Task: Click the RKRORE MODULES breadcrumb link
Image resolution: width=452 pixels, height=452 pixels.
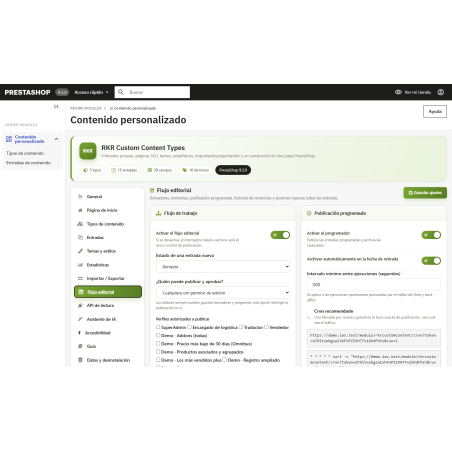Action: (x=86, y=108)
